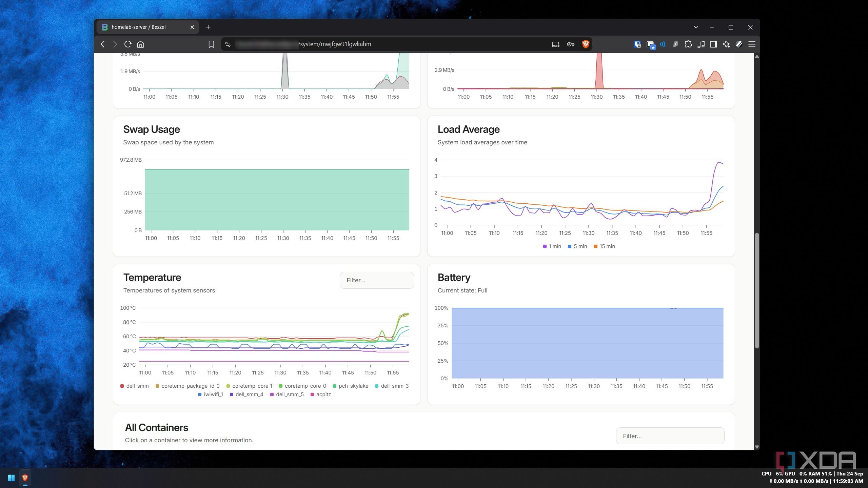Click the 5 min legend entry
The width and height of the screenshot is (868, 488).
click(577, 246)
